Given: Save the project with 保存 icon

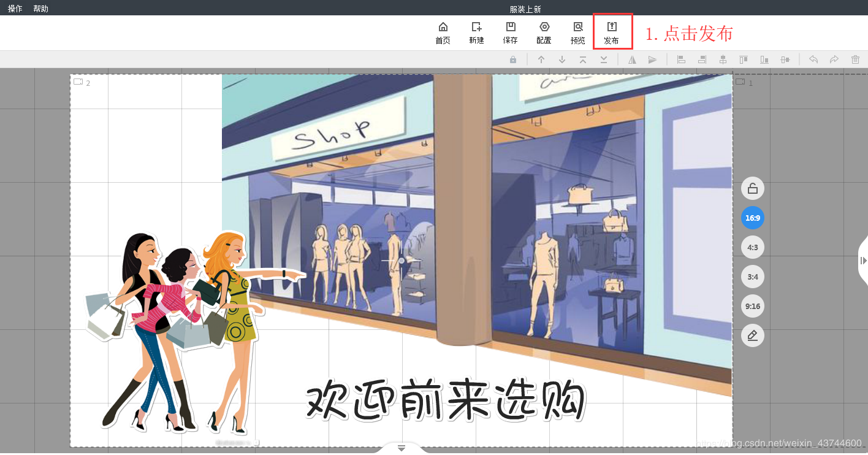Looking at the screenshot, I should coord(510,32).
